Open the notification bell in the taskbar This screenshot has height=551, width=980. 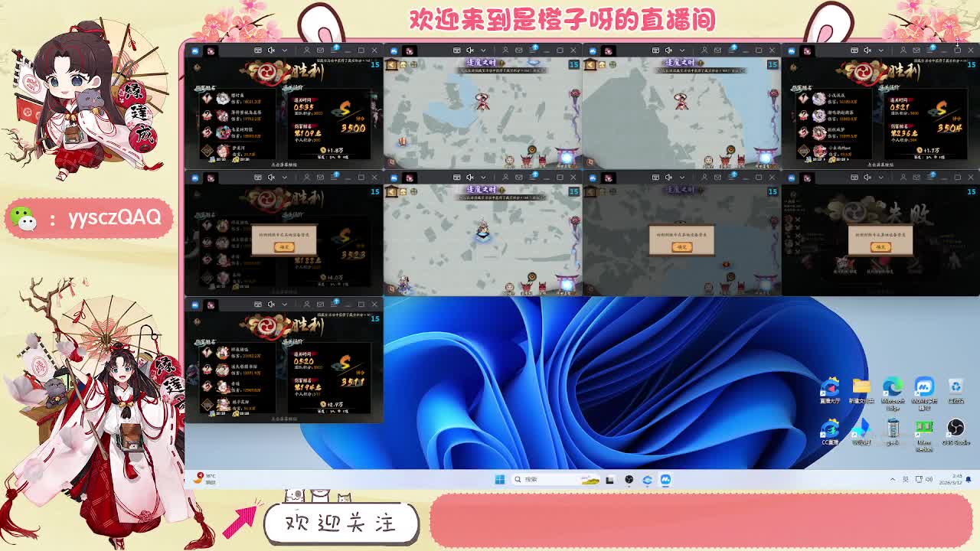click(969, 480)
